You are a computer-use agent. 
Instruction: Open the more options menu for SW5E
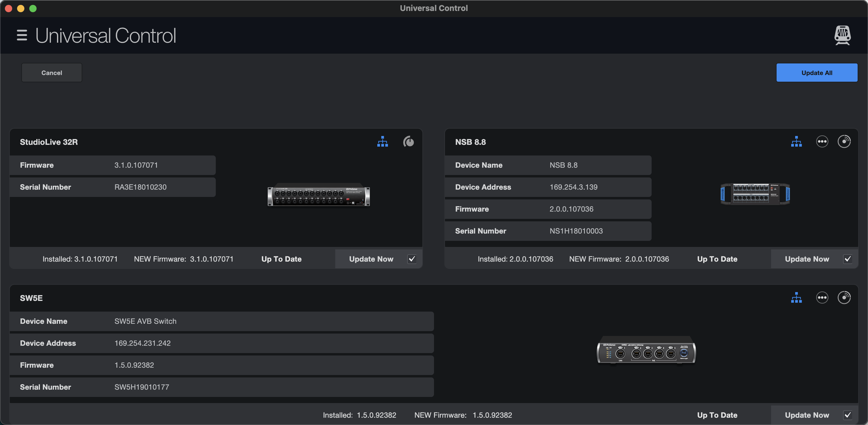tap(822, 298)
